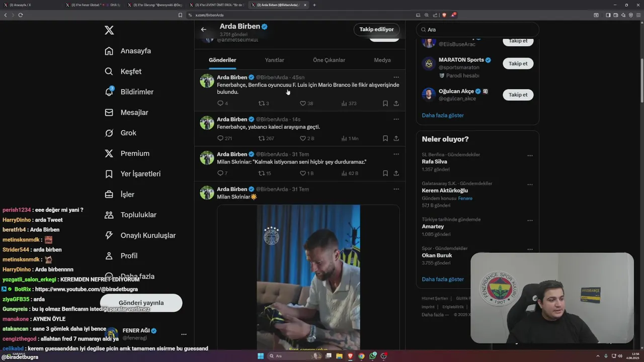Open the Windows Start menu

pos(261,356)
